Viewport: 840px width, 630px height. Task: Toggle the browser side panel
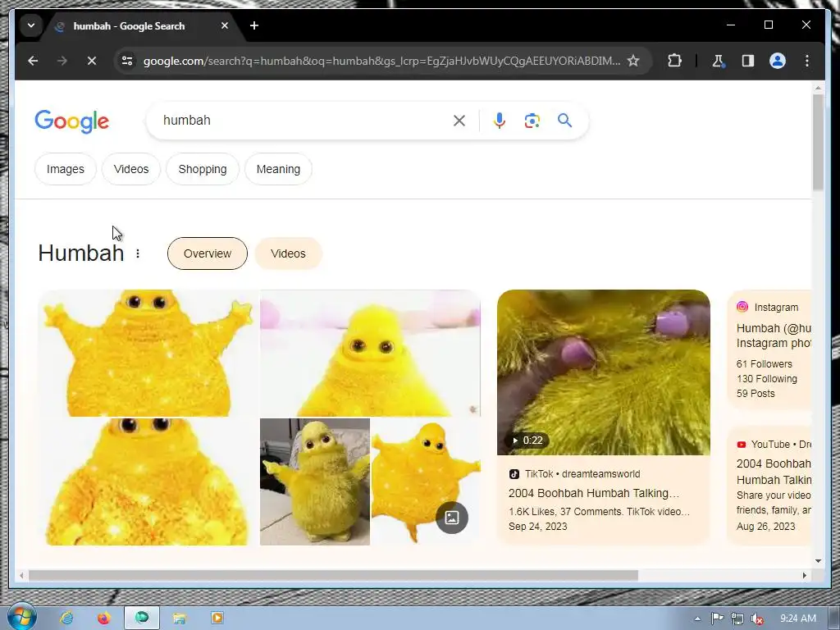pyautogui.click(x=748, y=61)
